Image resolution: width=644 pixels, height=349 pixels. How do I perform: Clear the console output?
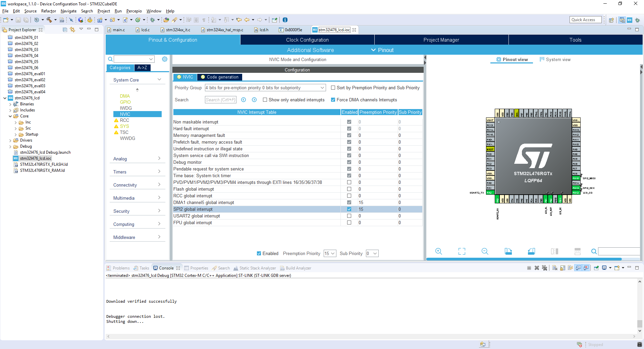coord(555,268)
